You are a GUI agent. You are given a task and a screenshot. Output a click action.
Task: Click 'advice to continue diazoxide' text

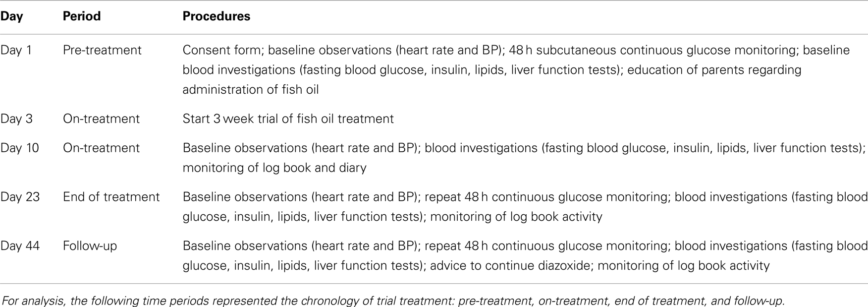(x=510, y=266)
